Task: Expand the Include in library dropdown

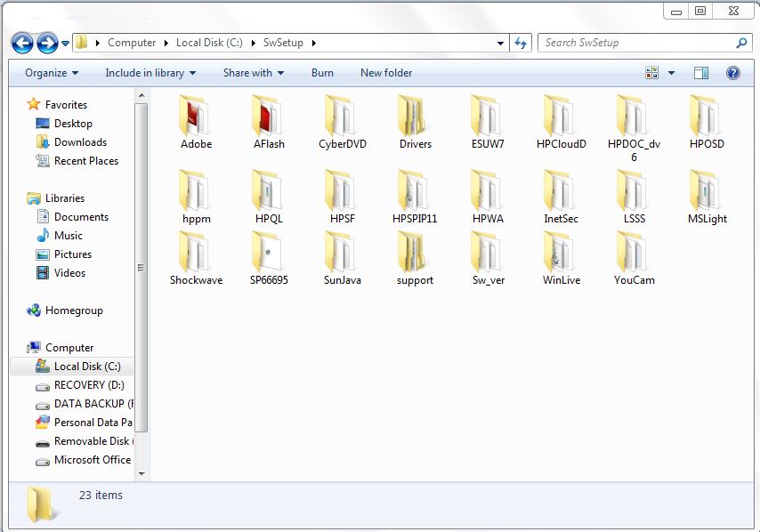Action: (x=150, y=73)
